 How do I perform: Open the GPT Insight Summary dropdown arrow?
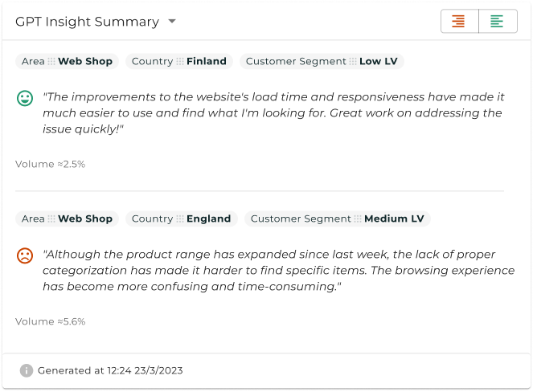tap(172, 22)
